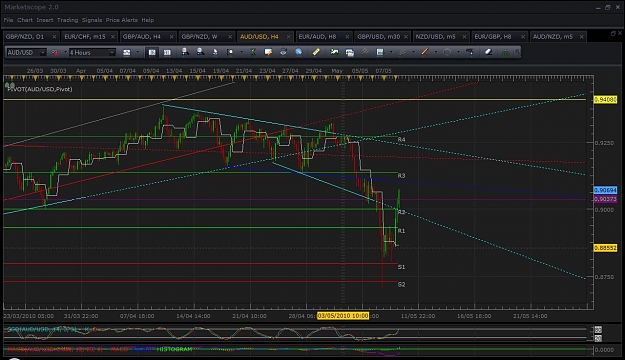Click the zoom out magnifier icon

pyautogui.click(x=200, y=52)
